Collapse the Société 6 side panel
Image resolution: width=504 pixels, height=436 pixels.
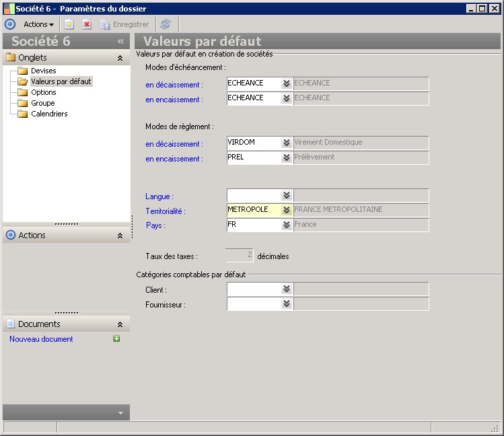[120, 41]
